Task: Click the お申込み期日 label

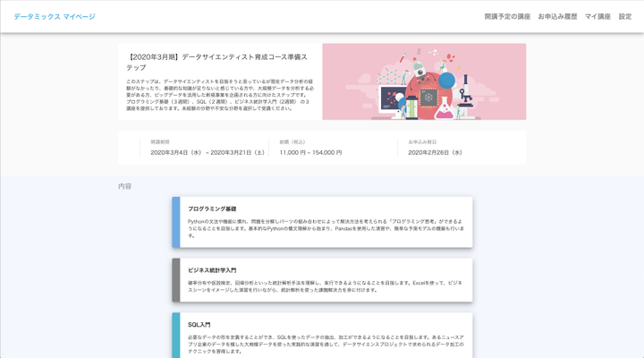Action: click(422, 141)
